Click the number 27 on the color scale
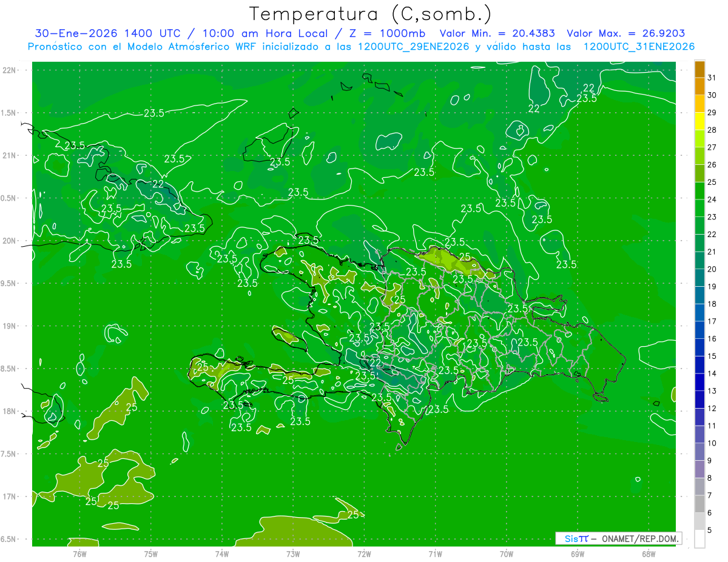The image size is (728, 562). click(712, 147)
